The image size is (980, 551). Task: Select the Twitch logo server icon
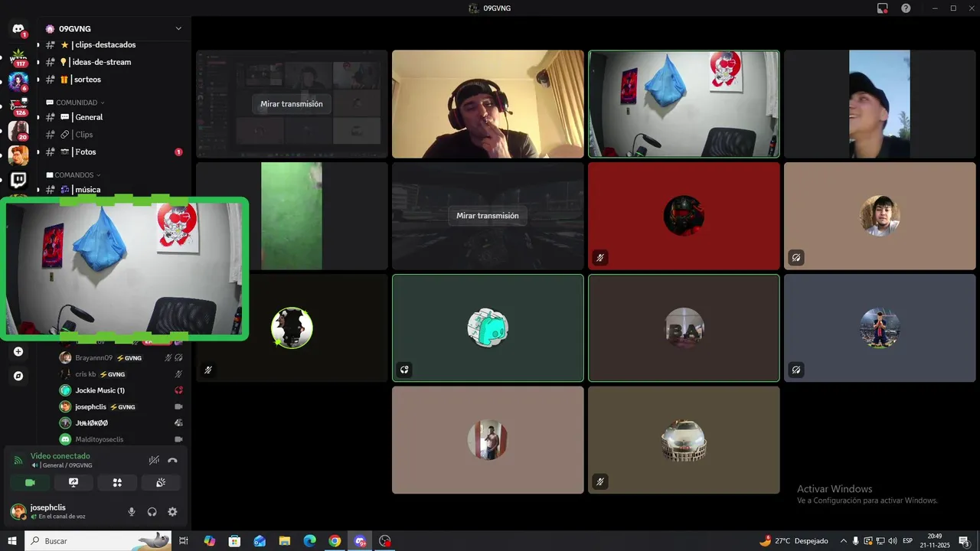(18, 181)
